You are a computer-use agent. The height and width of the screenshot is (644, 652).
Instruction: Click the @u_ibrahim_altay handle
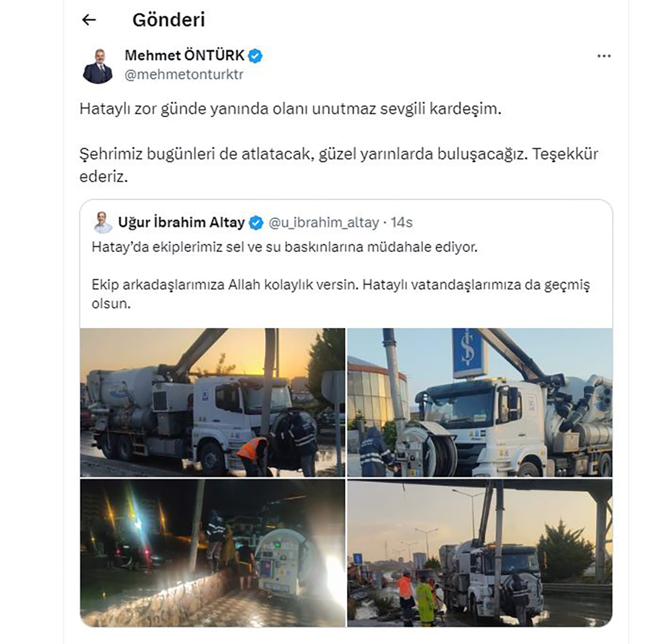click(x=323, y=222)
